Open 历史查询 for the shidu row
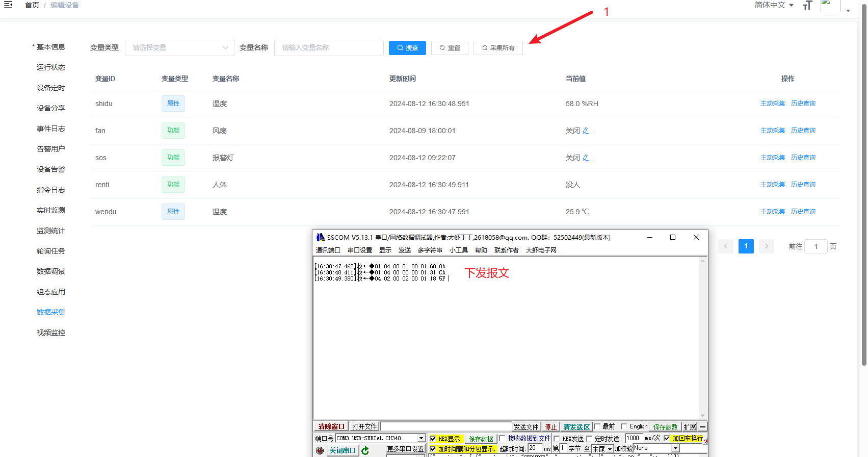Screen dimensions: 868x457 [x=803, y=104]
